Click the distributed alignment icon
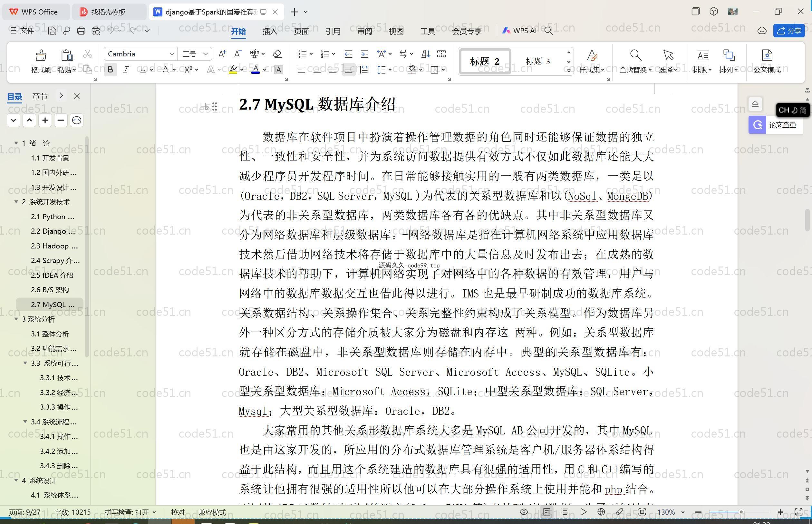The image size is (812, 524). pyautogui.click(x=364, y=70)
